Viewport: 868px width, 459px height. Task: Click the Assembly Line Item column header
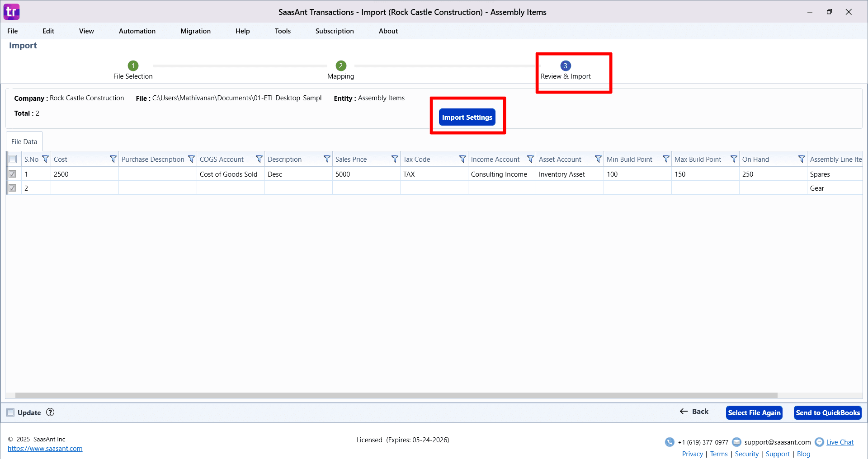835,159
